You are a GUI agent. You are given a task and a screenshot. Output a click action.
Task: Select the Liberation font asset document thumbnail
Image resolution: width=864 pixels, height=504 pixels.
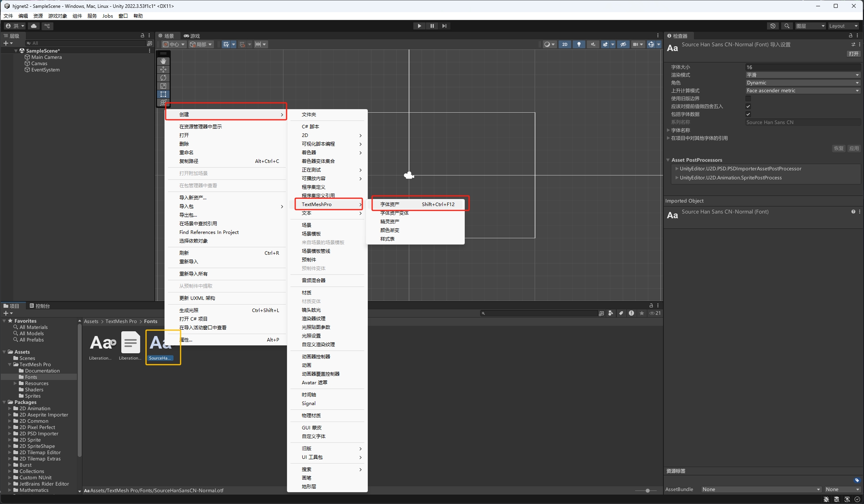pyautogui.click(x=130, y=347)
